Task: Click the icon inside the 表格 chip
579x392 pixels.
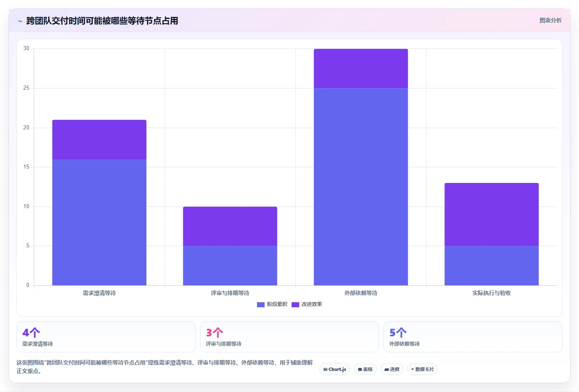Action: point(360,369)
